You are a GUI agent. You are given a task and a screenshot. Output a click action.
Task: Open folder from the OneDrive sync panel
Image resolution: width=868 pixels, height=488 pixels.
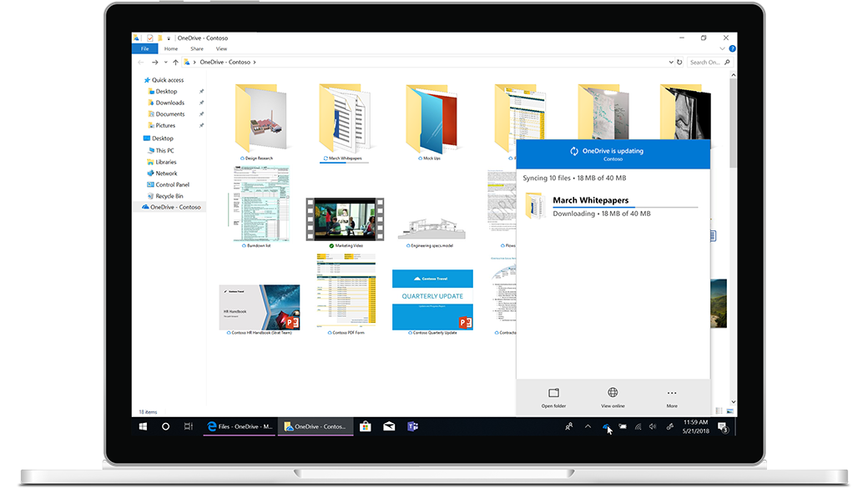(553, 397)
